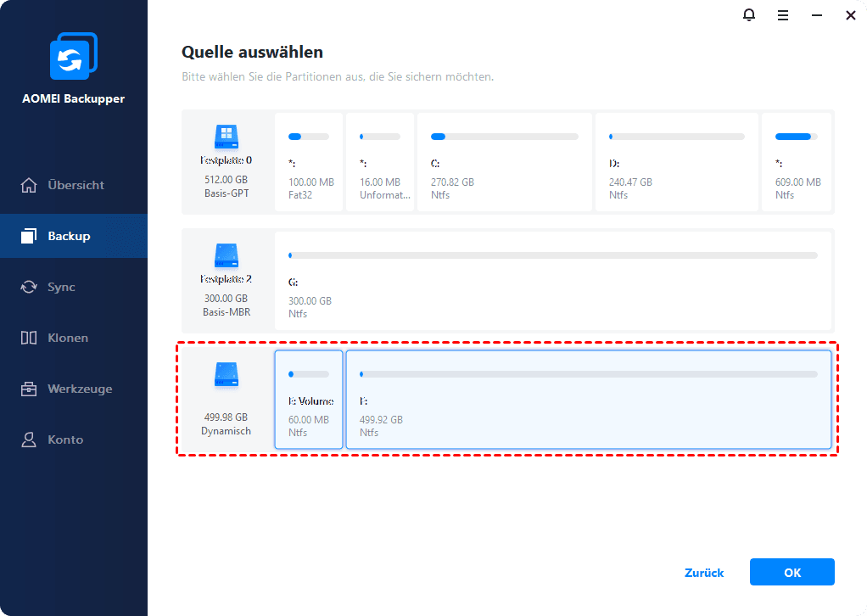Open the hamburger menu icon
Viewport: 867px width, 616px height.
[782, 15]
